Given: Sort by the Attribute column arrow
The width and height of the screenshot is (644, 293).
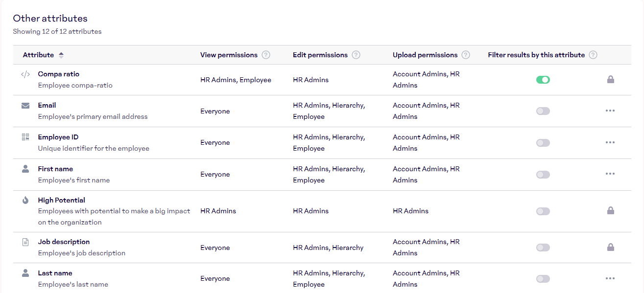Looking at the screenshot, I should pyautogui.click(x=61, y=55).
